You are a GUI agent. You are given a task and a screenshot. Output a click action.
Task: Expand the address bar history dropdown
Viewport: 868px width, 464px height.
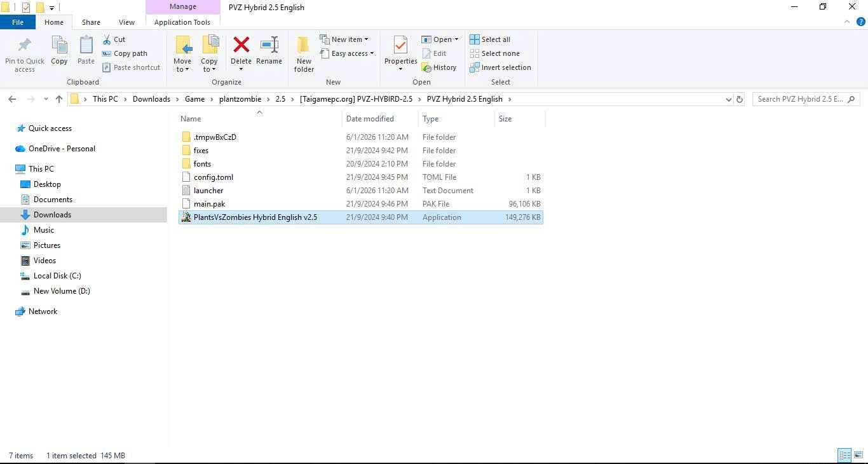click(728, 99)
